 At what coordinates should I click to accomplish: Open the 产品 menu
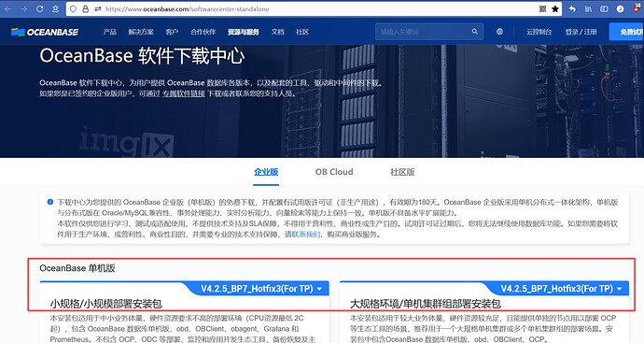pyautogui.click(x=109, y=32)
